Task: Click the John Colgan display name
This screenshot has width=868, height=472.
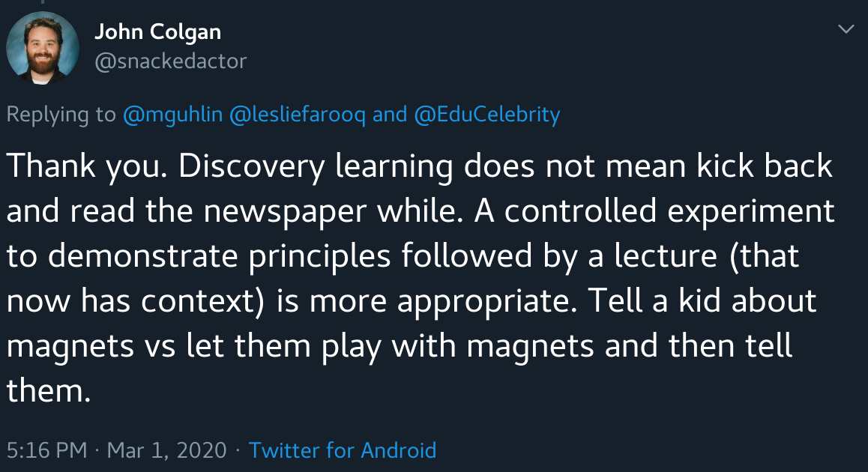Action: click(157, 32)
